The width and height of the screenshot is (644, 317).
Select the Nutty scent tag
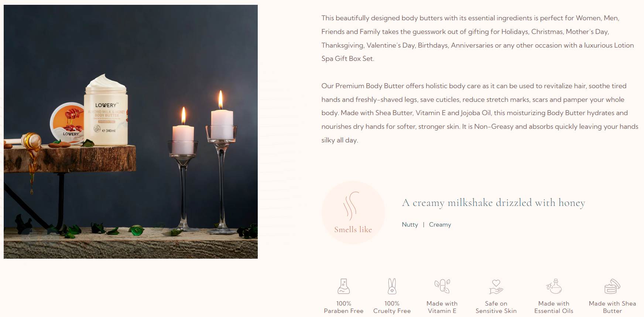(410, 225)
